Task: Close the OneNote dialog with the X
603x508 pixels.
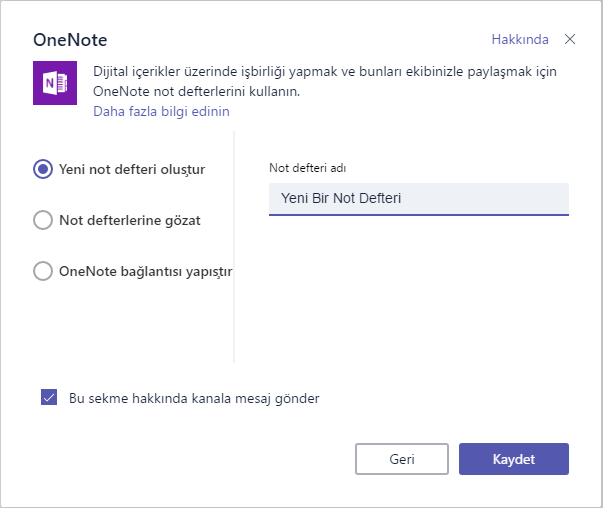Action: (570, 40)
